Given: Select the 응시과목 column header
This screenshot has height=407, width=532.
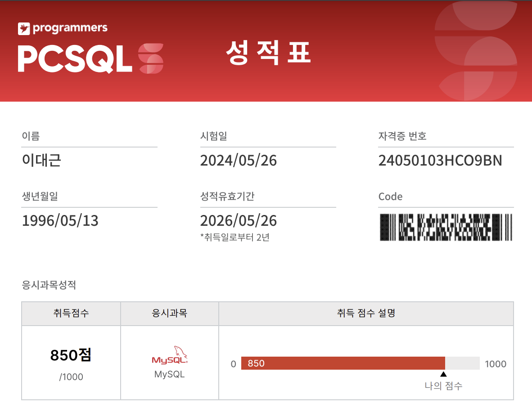Looking at the screenshot, I should click(170, 313).
